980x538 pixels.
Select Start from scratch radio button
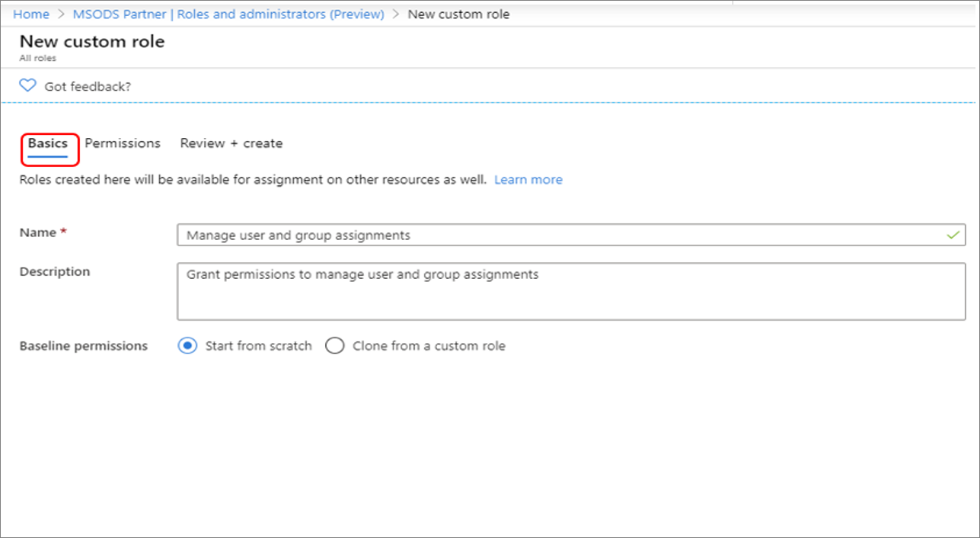coord(187,346)
